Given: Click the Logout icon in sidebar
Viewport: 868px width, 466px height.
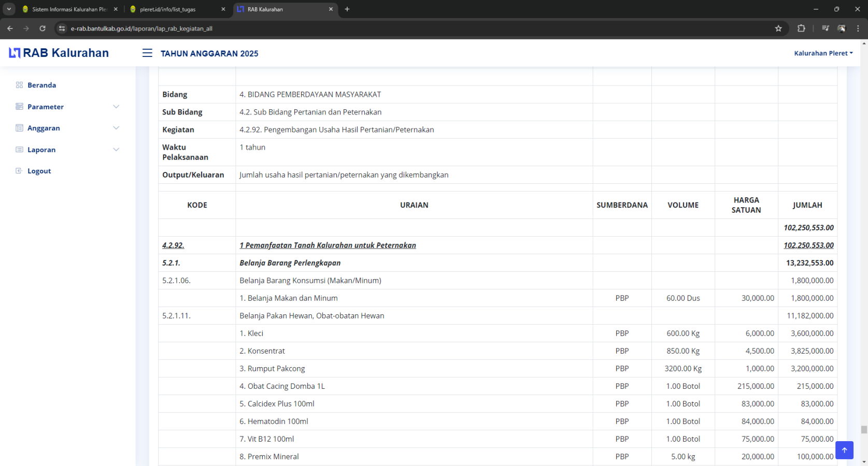Looking at the screenshot, I should click(x=19, y=171).
